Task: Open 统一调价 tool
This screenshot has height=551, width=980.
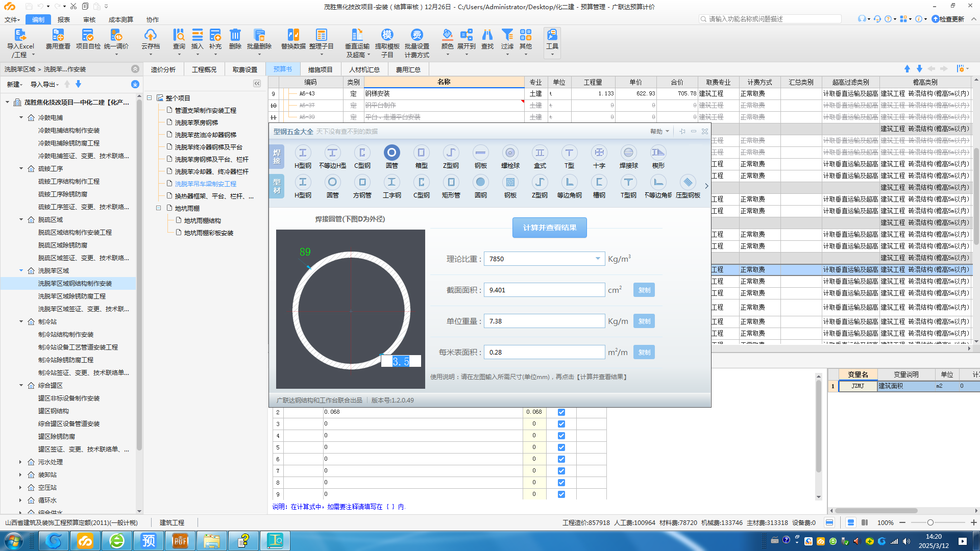Action: coord(116,43)
